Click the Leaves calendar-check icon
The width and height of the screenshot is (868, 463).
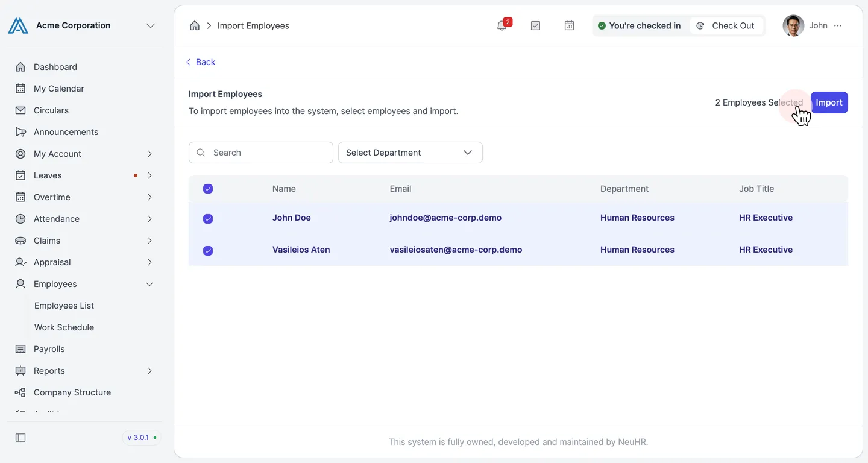tap(20, 175)
